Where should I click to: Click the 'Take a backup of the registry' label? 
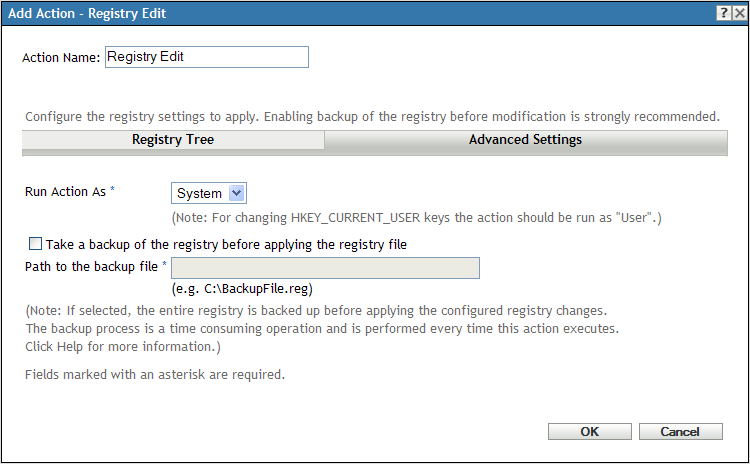coord(226,243)
